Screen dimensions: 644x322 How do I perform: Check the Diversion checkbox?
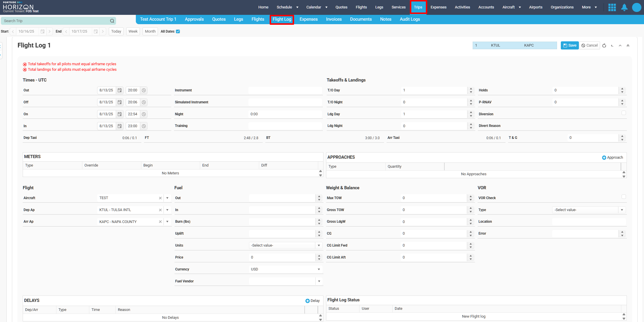[x=624, y=113]
